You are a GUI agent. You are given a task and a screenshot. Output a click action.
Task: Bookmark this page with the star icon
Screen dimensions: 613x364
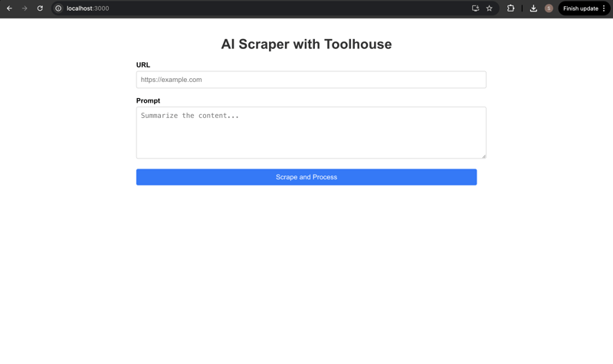[490, 8]
